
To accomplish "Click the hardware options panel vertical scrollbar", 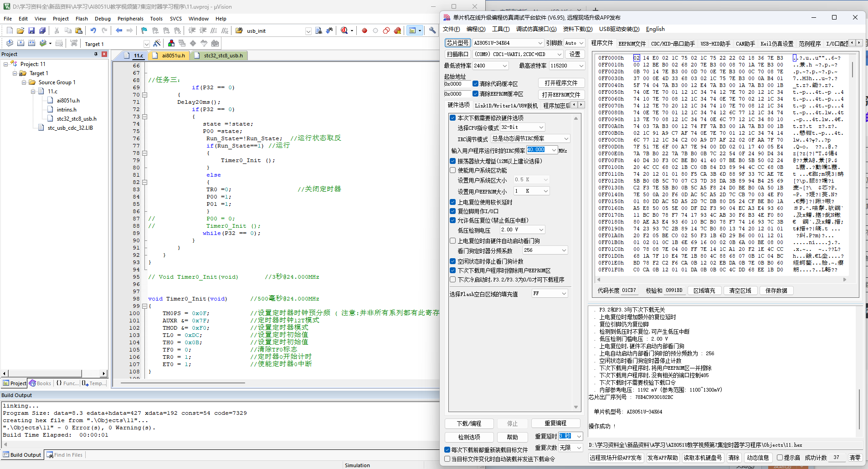I will point(576,263).
